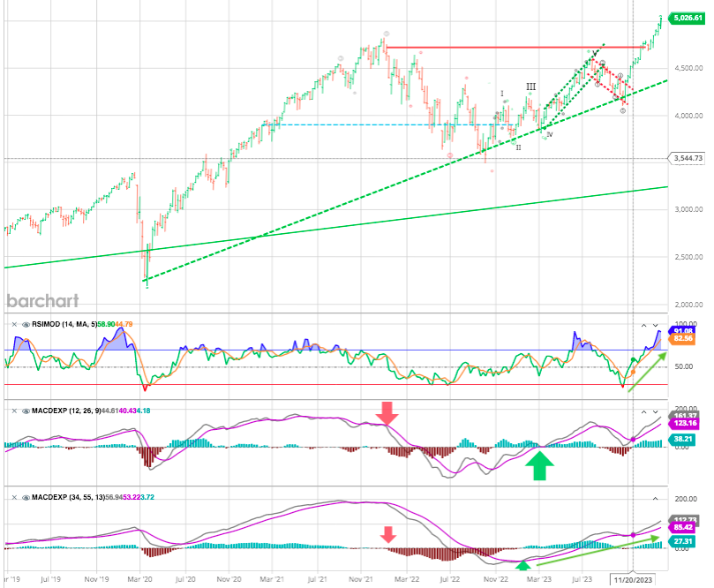The height and width of the screenshot is (588, 714).
Task: Remove the MACDEXP (34, 55, 13) indicator
Action: (x=12, y=497)
